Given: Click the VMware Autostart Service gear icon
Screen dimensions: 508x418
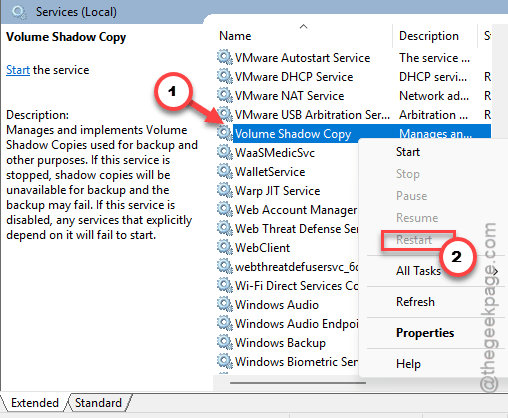Looking at the screenshot, I should coord(224,57).
